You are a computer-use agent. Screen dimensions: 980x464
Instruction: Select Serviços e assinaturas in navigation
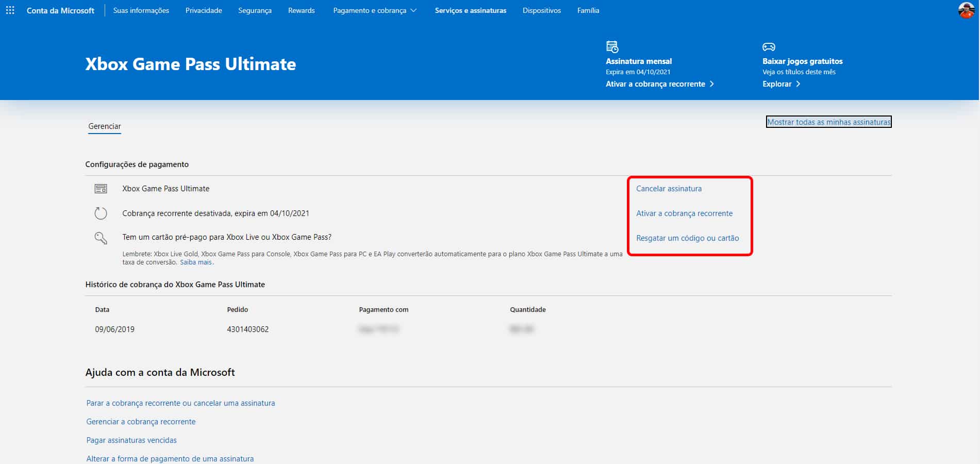click(x=471, y=10)
